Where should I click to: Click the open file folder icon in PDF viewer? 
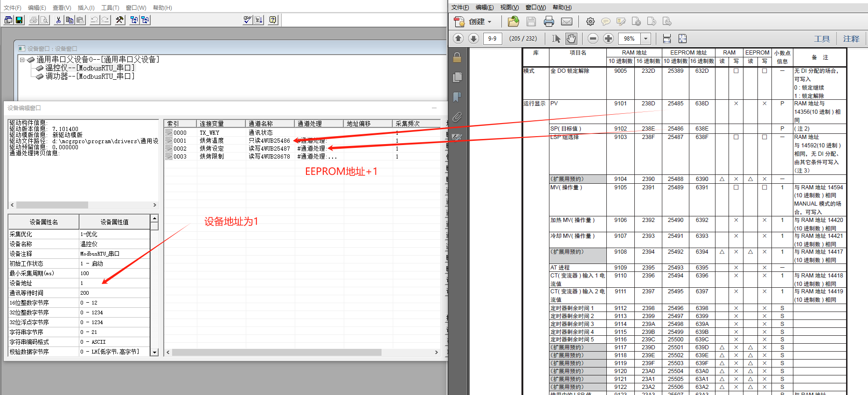pyautogui.click(x=513, y=21)
